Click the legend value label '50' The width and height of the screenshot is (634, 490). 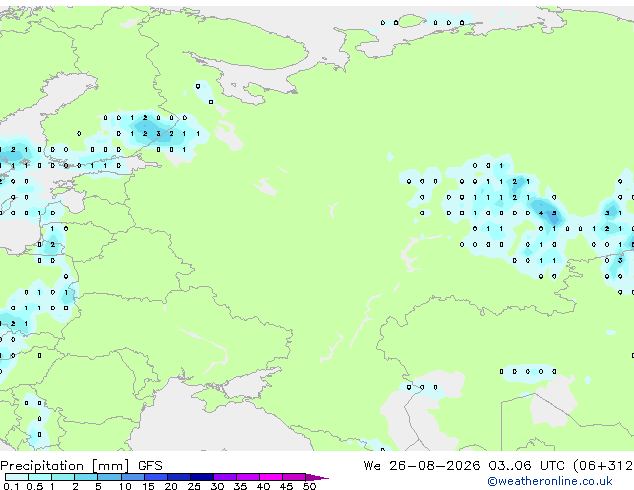tap(309, 486)
